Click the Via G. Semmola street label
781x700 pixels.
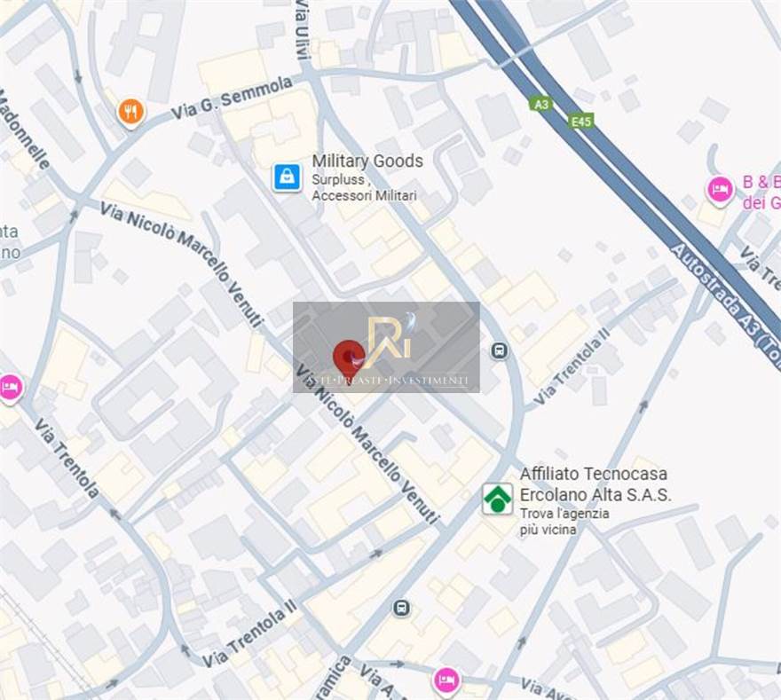(x=232, y=98)
